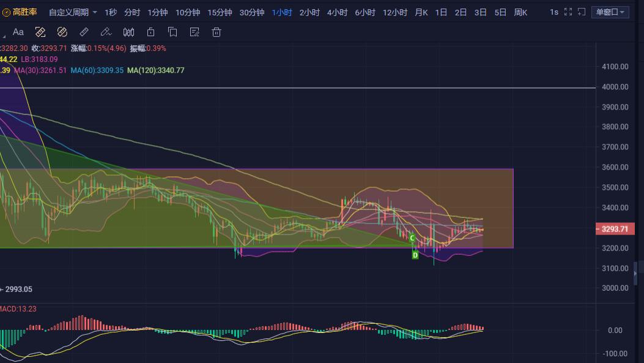Open the 月K monthly candlestick view
The width and height of the screenshot is (644, 363).
[421, 12]
